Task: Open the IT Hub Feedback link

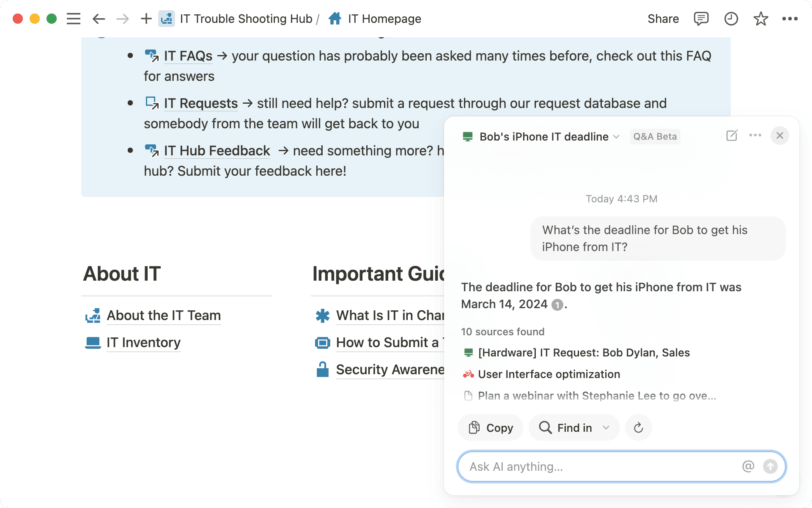Action: 217,150
